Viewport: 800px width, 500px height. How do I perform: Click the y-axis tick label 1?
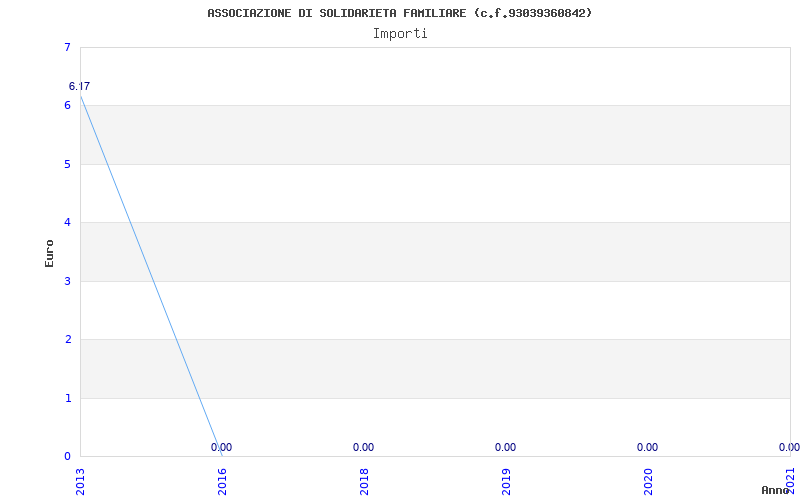click(x=67, y=398)
